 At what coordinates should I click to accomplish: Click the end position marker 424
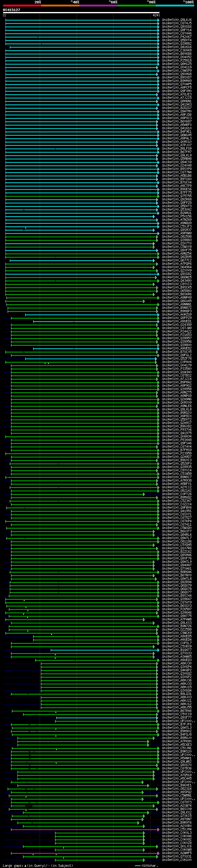(x=155, y=15)
